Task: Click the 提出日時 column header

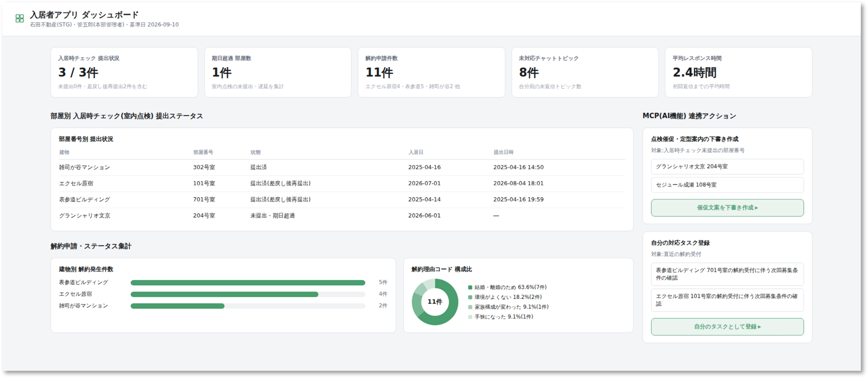Action: [503, 152]
